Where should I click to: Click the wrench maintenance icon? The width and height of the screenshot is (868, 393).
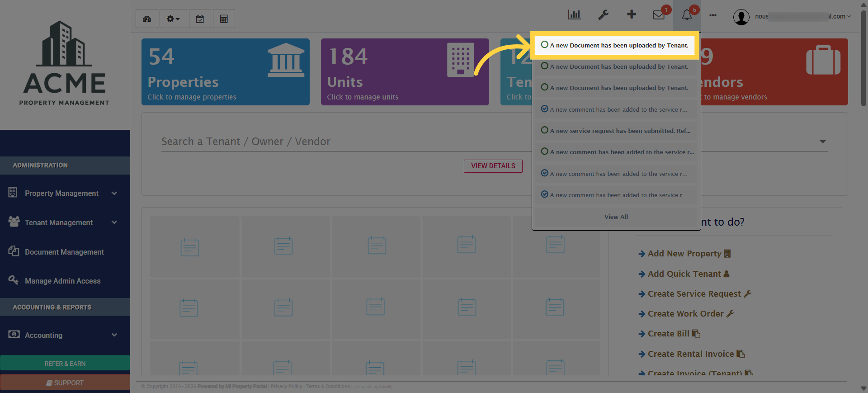tap(603, 15)
